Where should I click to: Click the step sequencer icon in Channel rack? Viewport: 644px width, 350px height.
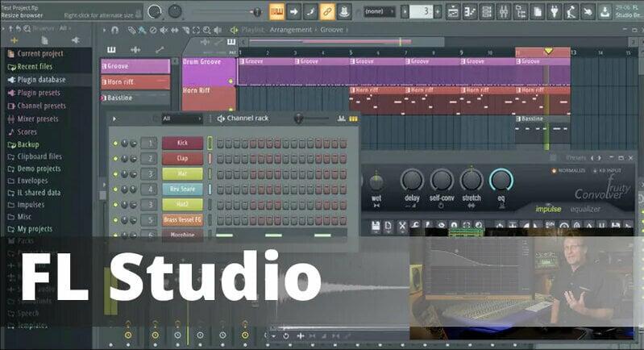353,119
